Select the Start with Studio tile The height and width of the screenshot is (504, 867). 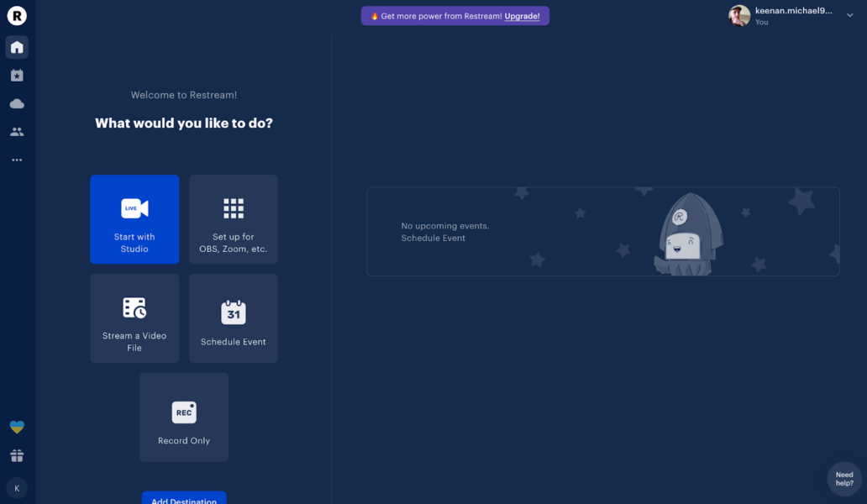tap(134, 219)
